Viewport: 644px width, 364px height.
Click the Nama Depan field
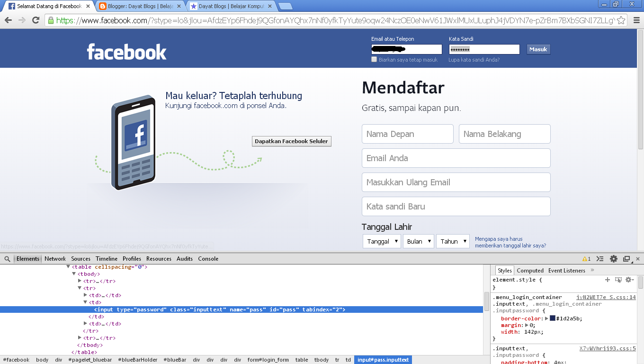pyautogui.click(x=408, y=134)
